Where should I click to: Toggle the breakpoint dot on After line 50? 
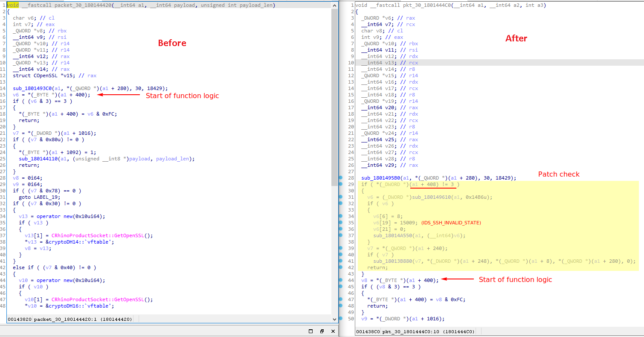[341, 319]
